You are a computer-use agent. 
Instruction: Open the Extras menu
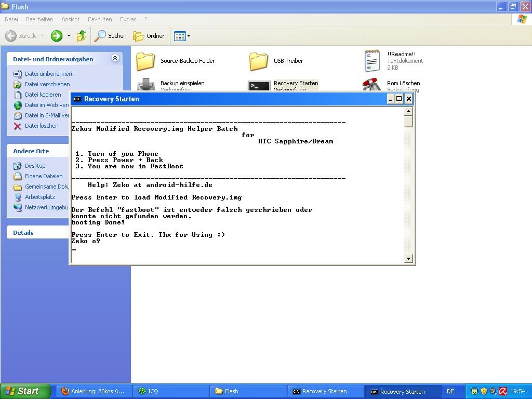128,19
